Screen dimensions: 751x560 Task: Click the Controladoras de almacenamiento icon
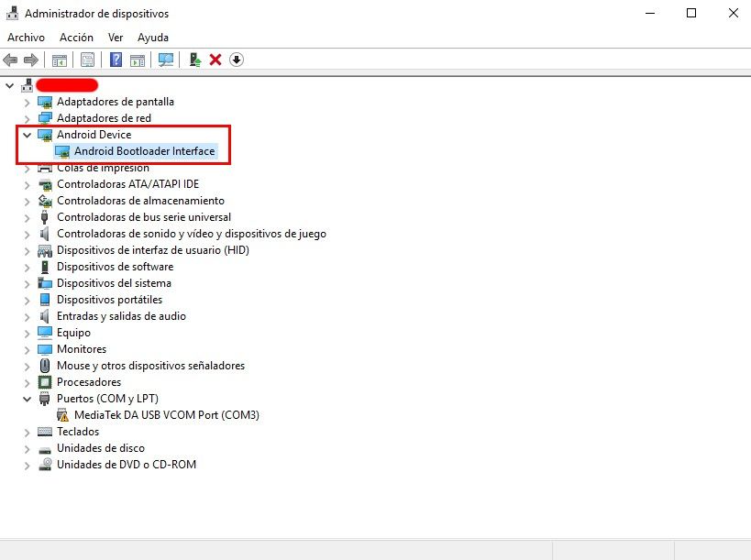45,201
